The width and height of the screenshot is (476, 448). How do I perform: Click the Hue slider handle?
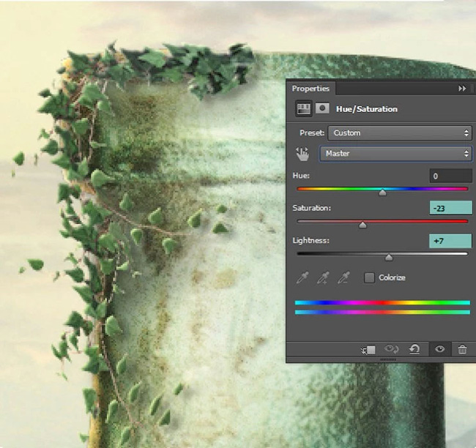(x=382, y=192)
